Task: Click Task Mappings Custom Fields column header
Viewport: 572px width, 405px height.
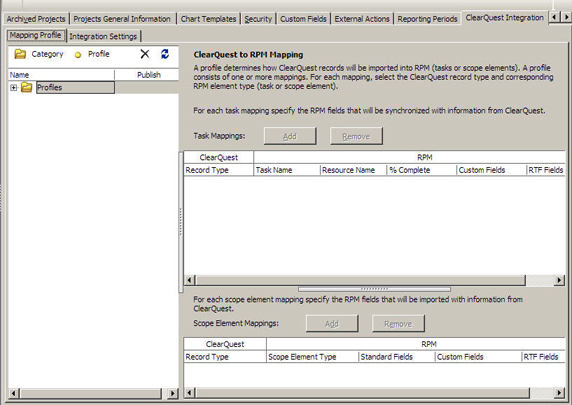Action: coord(491,170)
